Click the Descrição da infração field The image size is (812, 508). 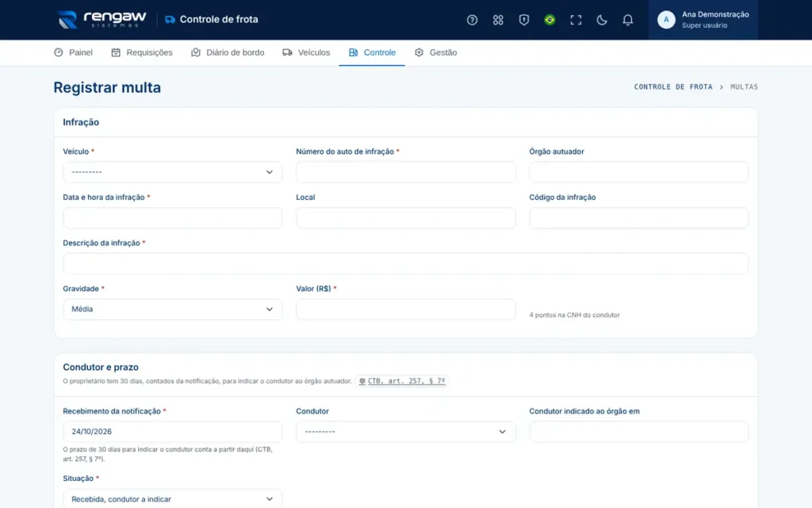[405, 264]
